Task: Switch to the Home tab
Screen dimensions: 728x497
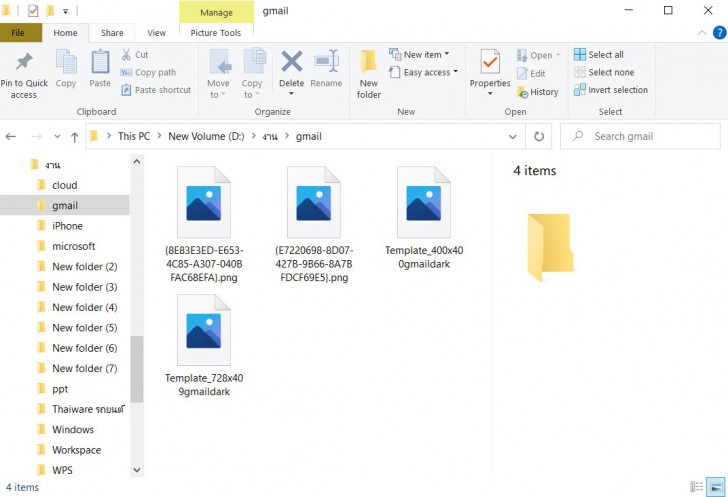Action: pyautogui.click(x=65, y=33)
